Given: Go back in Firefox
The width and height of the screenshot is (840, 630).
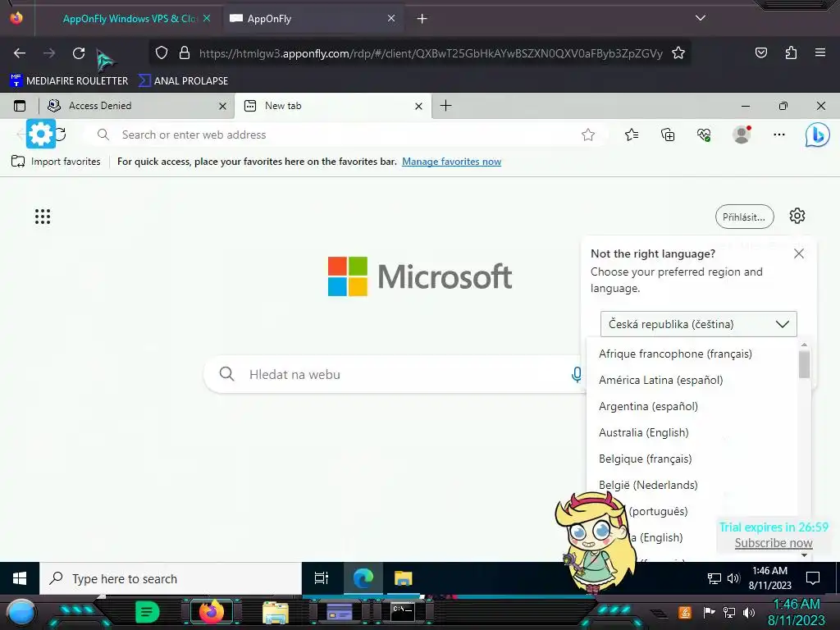Looking at the screenshot, I should [x=20, y=53].
